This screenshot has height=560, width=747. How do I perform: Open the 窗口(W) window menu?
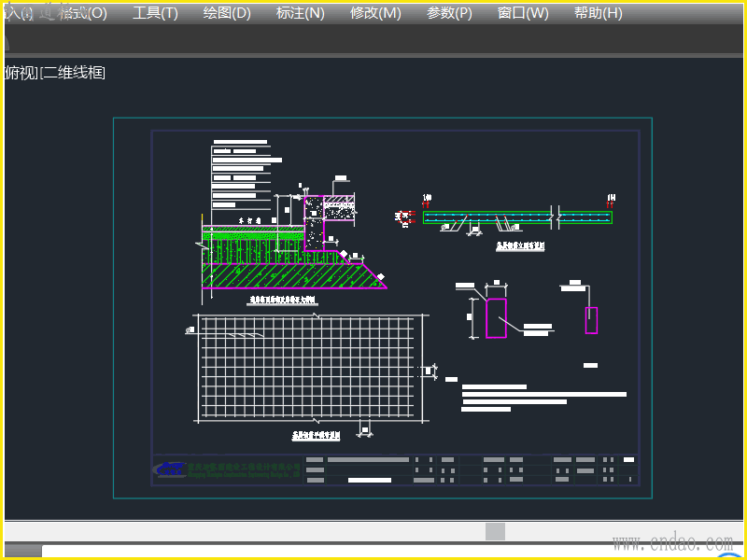tap(523, 13)
